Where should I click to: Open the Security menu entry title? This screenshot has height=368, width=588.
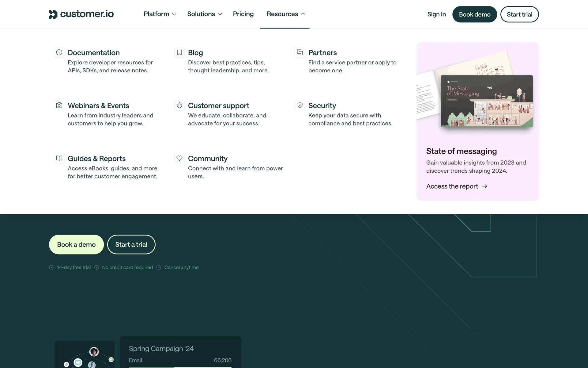(322, 105)
